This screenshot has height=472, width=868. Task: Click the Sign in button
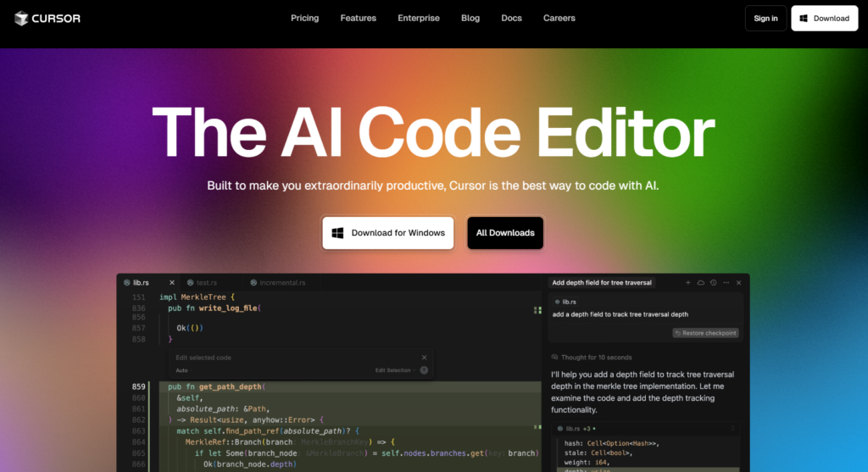[765, 19]
